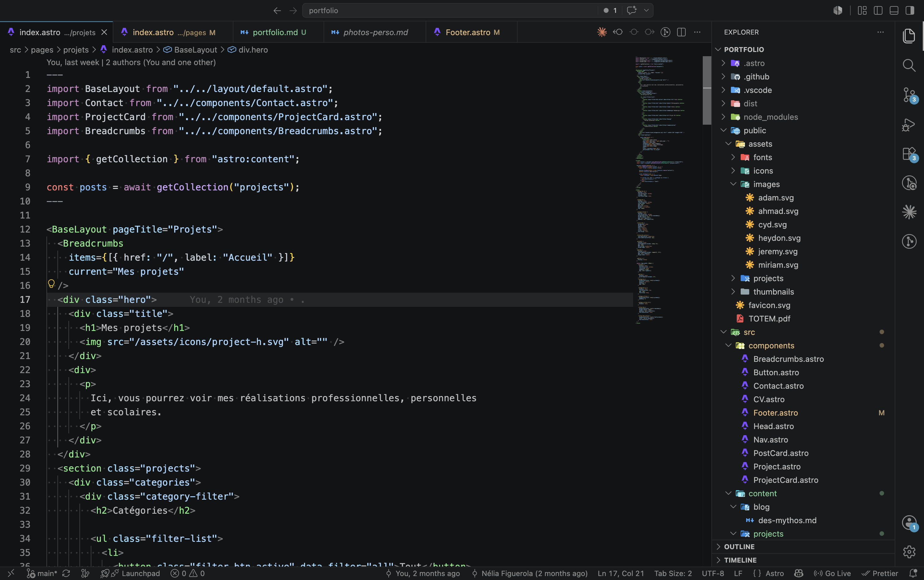Screen dimensions: 924x580
Task: Split the editor to the right
Action: coord(681,32)
